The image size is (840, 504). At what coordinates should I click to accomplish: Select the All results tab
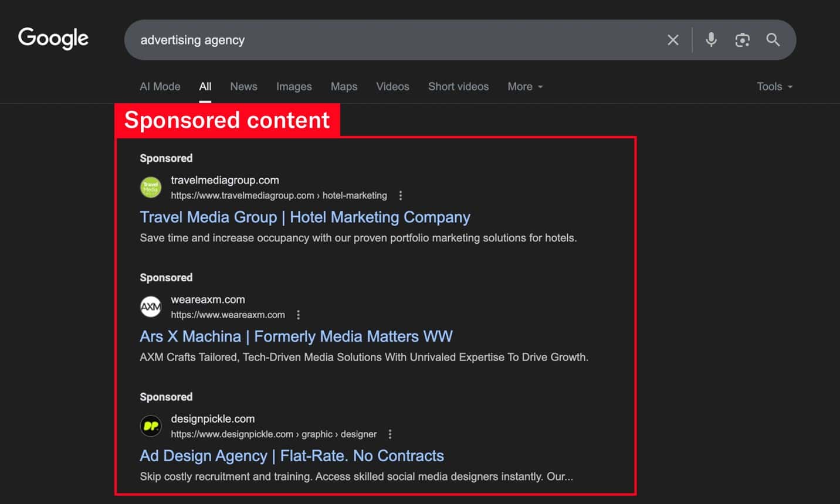[205, 86]
